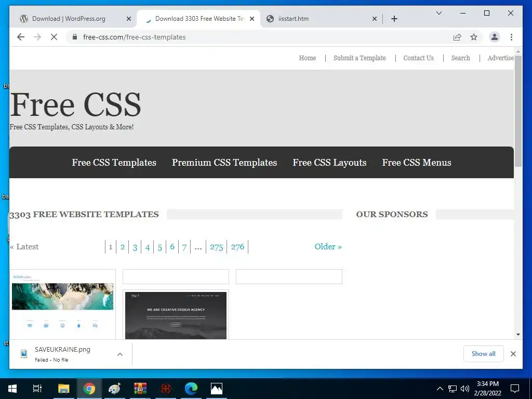Open the Photos app taskbar icon
Screen dimensions: 532x399
coord(217,389)
